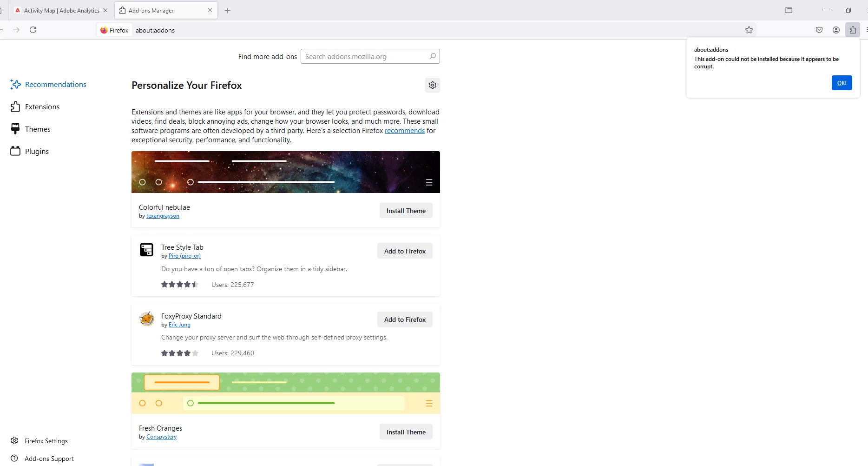Screen dimensions: 868x466
Task: Open the Piro (piro_or) author link
Action: (184, 256)
